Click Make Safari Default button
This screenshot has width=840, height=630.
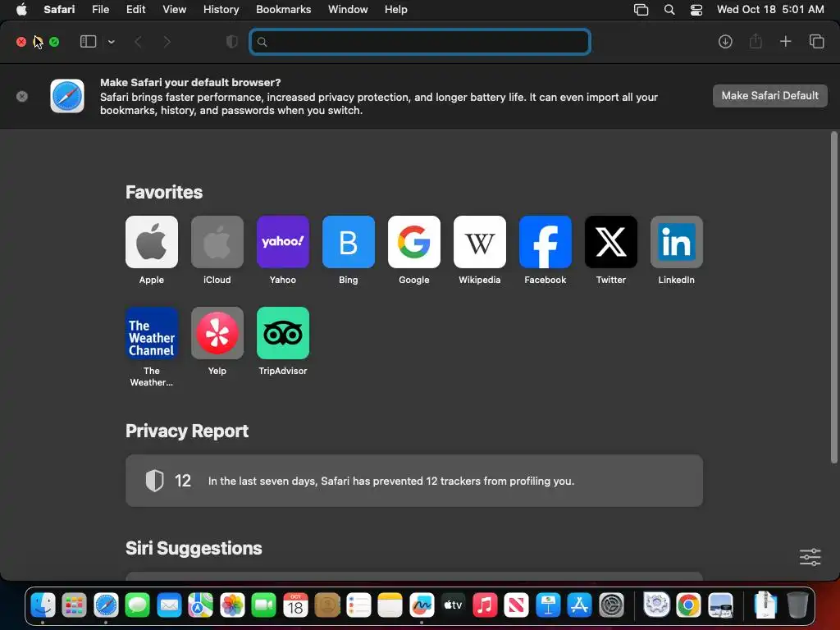click(x=769, y=96)
